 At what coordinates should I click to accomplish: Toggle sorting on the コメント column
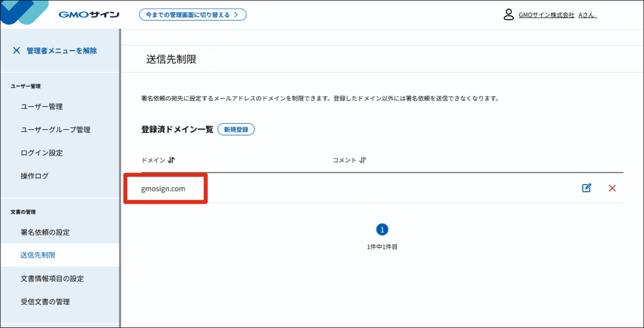363,159
